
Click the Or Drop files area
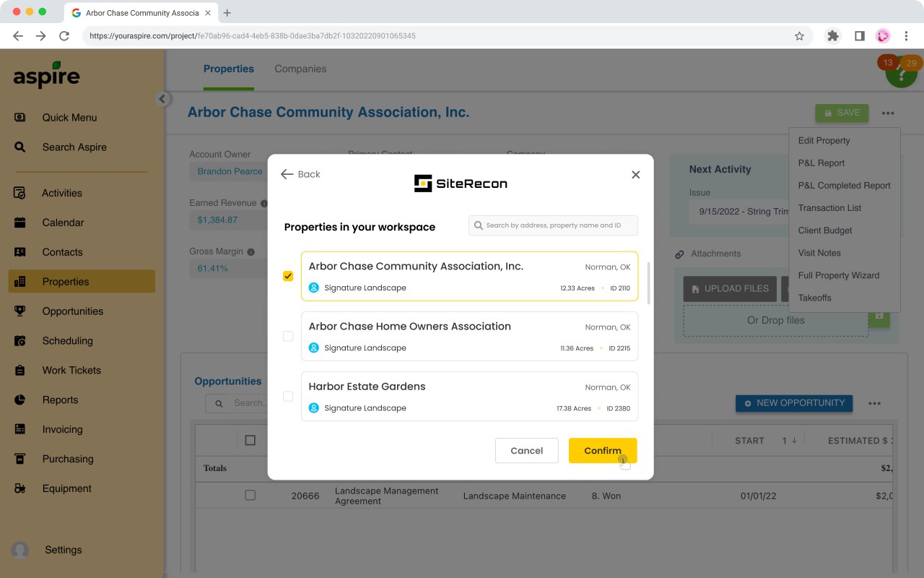click(776, 320)
